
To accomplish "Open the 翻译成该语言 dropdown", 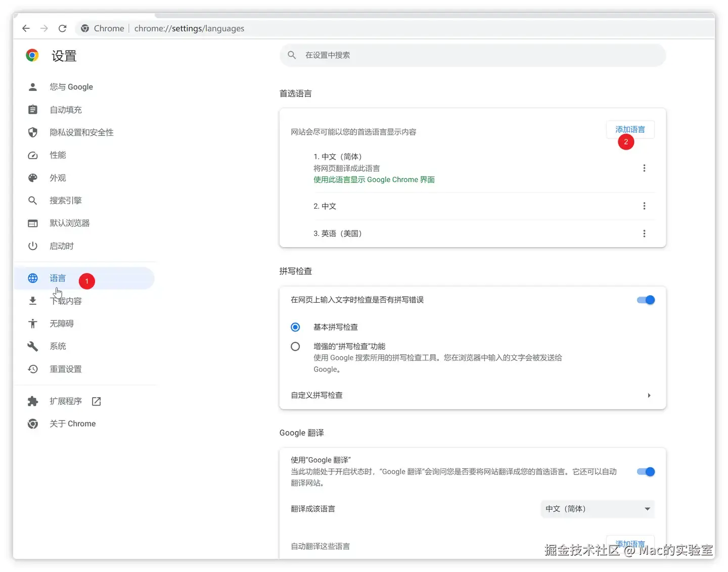I will [x=598, y=509].
